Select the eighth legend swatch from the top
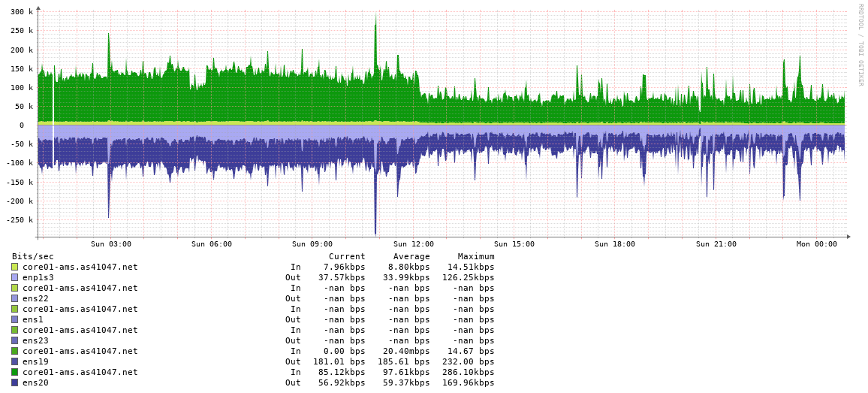 click(x=14, y=340)
